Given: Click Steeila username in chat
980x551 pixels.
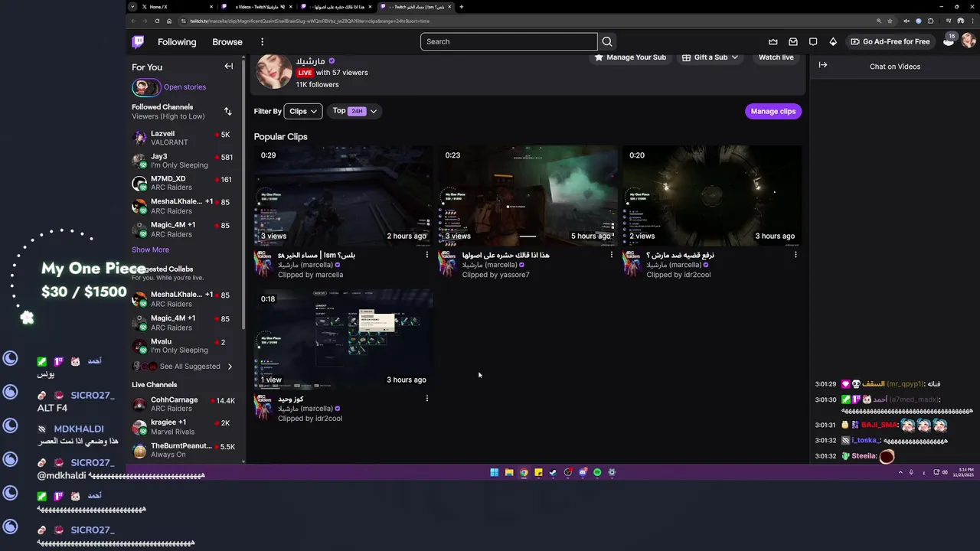Looking at the screenshot, I should (864, 456).
